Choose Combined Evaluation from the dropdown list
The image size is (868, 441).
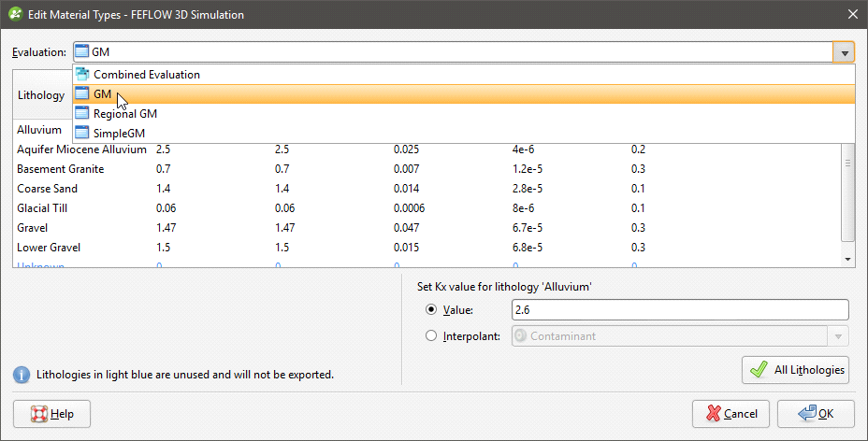pyautogui.click(x=146, y=75)
